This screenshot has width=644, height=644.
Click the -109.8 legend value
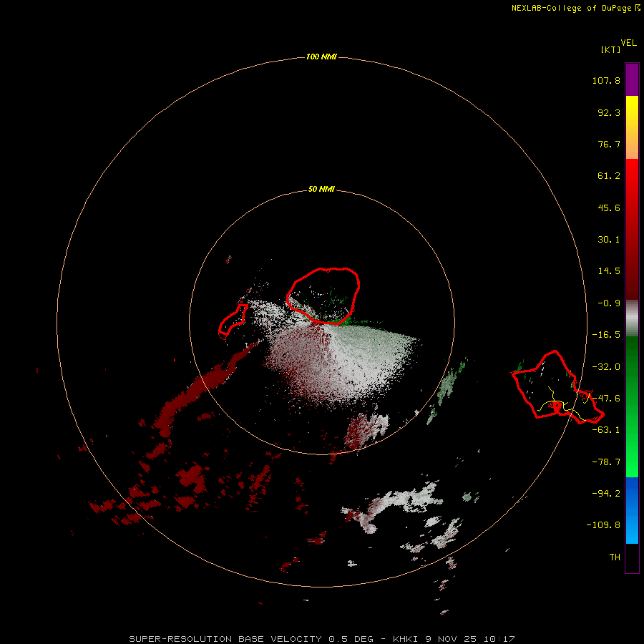coord(603,525)
